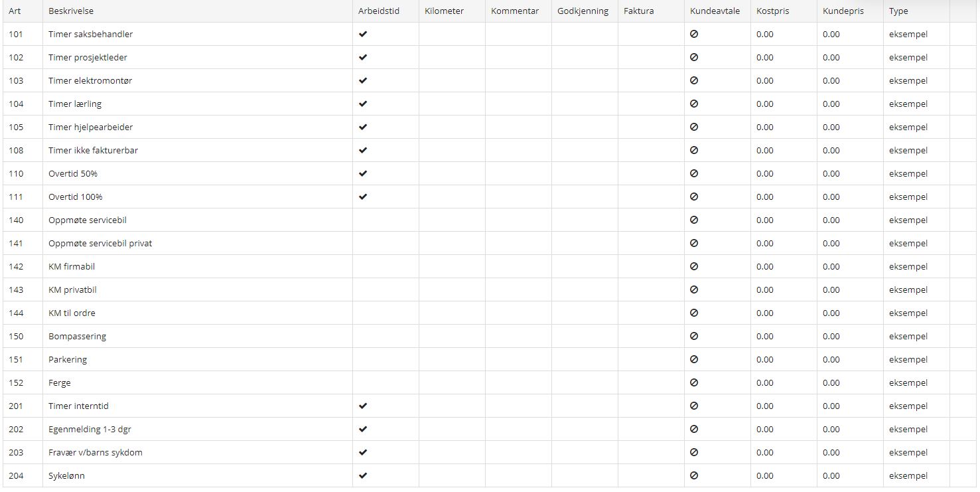This screenshot has height=492, width=980.
Task: Toggle Arbeidstid checkmark for Overtid 50%
Action: [x=362, y=173]
